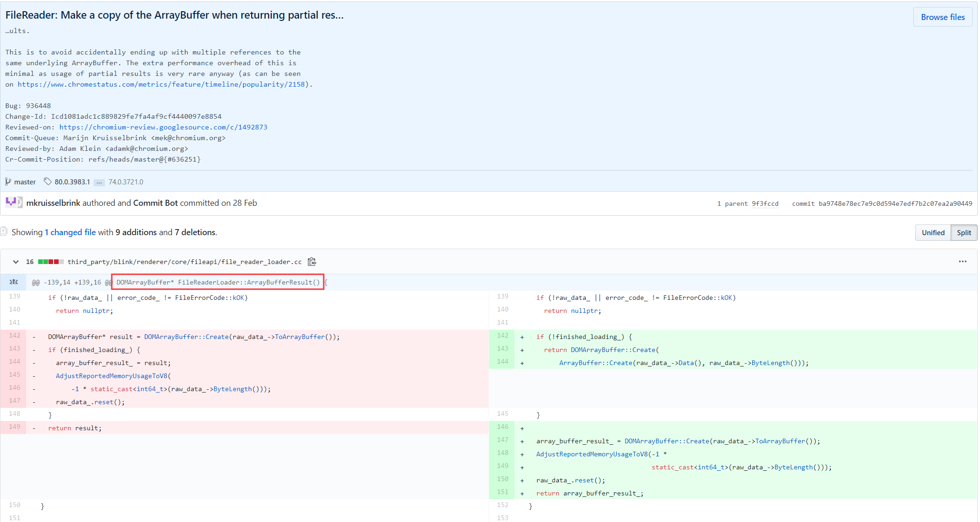Viewport: 980px width, 522px height.
Task: Open the 1 changed file dropdown
Action: [x=70, y=232]
